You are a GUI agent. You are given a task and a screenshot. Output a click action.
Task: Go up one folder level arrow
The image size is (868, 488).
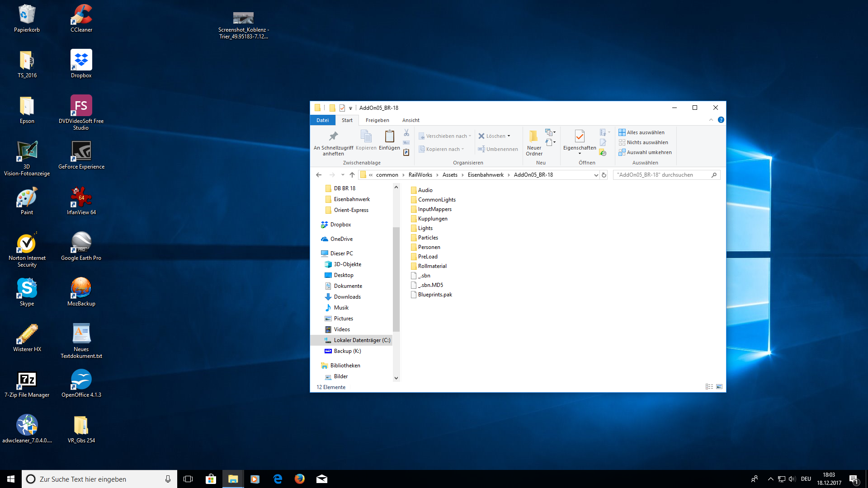click(x=352, y=175)
